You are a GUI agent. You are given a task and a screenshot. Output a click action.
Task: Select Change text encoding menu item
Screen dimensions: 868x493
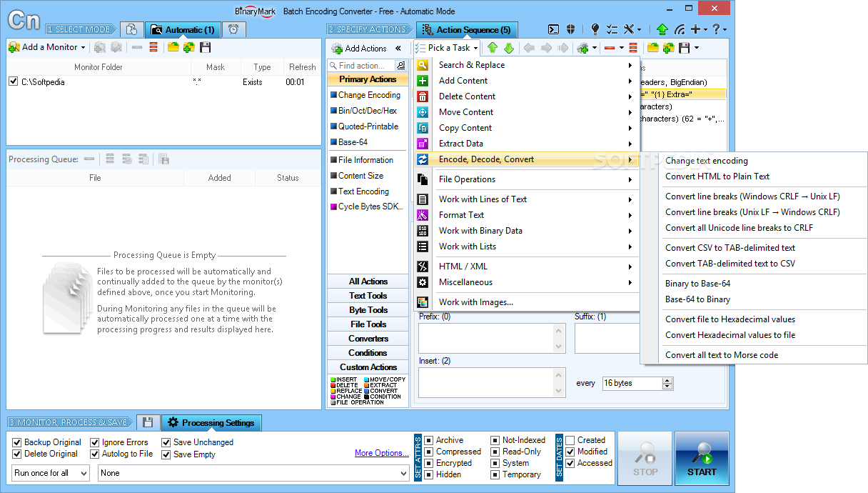click(707, 161)
